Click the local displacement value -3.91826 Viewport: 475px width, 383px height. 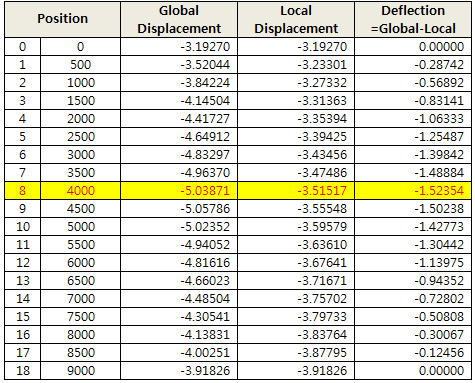(x=296, y=371)
